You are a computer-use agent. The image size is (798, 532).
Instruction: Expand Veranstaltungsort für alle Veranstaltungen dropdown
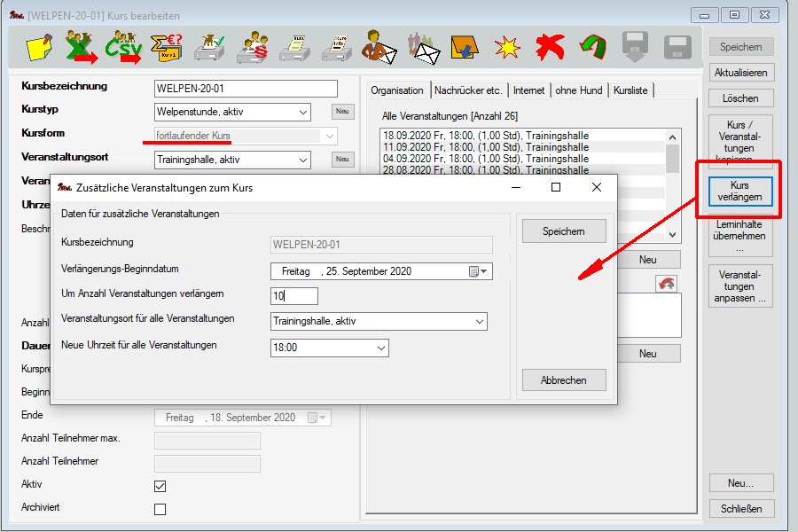click(479, 322)
